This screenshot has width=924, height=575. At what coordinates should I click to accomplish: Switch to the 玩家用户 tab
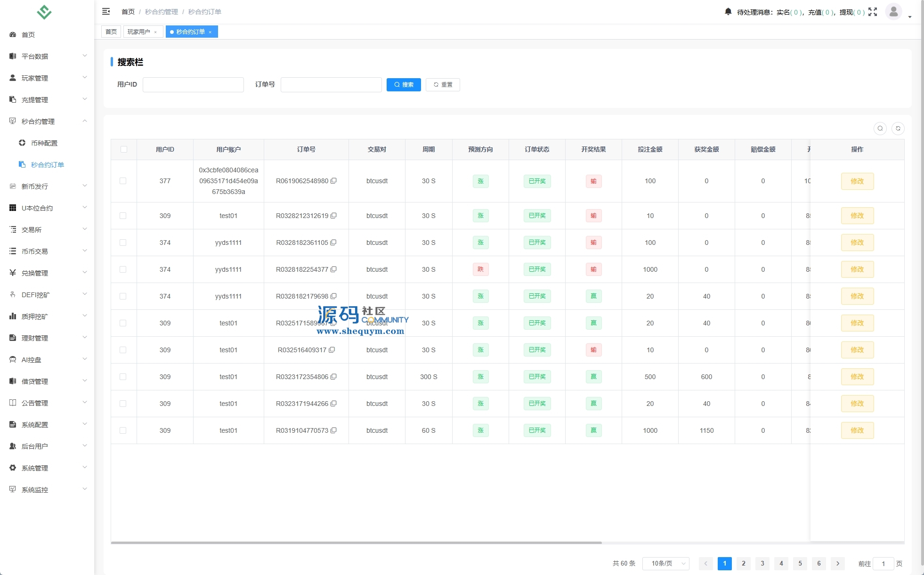(x=138, y=32)
